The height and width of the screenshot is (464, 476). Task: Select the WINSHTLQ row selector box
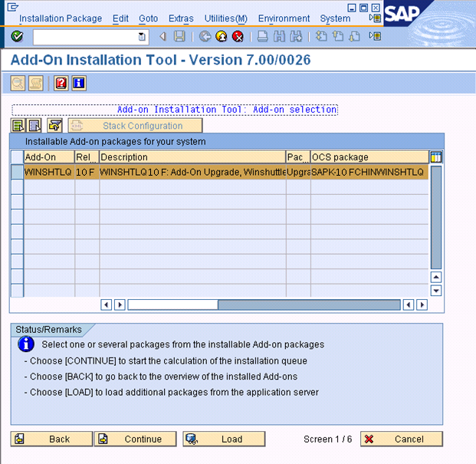click(x=18, y=172)
